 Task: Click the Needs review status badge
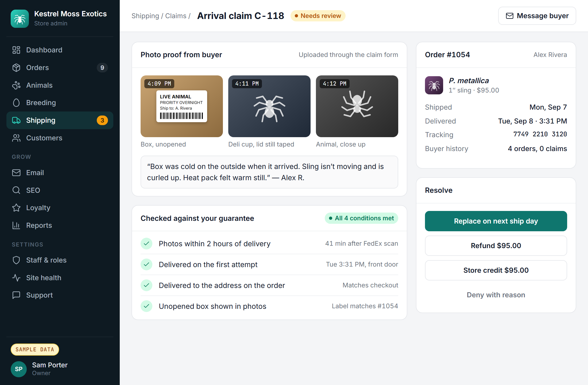point(318,16)
